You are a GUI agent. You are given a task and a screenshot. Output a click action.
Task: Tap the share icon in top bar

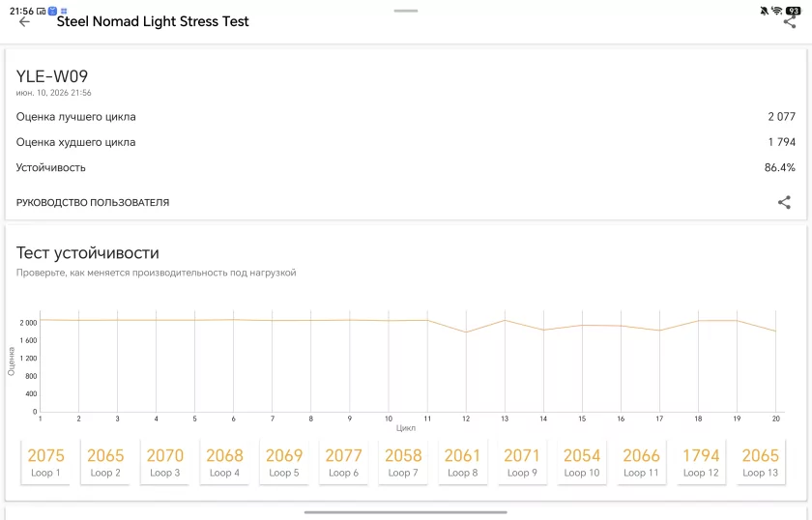pyautogui.click(x=789, y=22)
